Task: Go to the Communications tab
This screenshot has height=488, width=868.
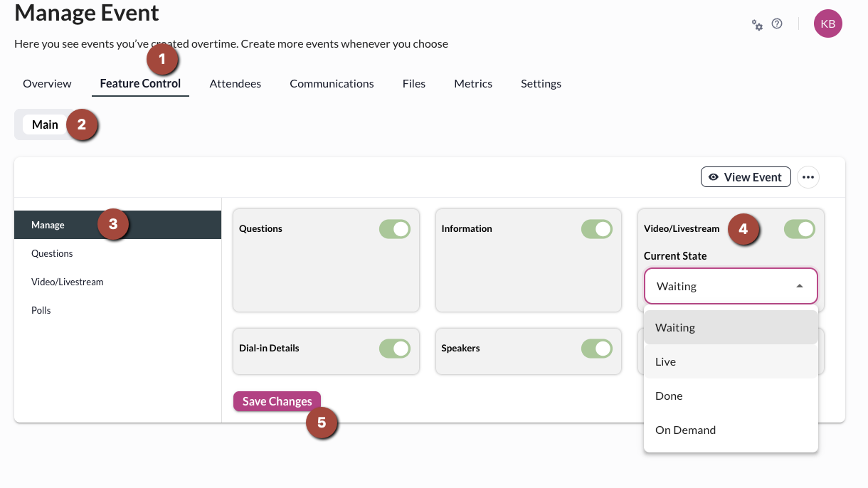Action: pos(332,83)
